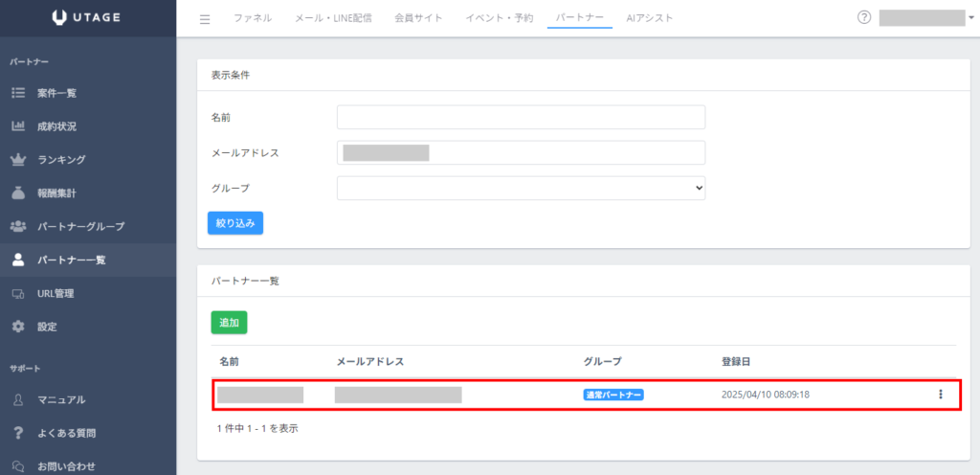Select the ランキング crown icon
Screen dimensions: 980x475
[17, 159]
